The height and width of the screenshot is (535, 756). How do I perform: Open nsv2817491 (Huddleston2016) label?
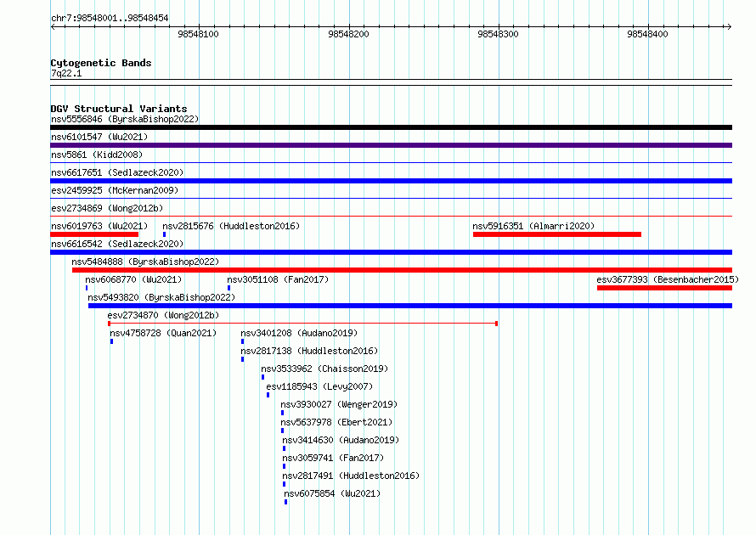coord(351,476)
